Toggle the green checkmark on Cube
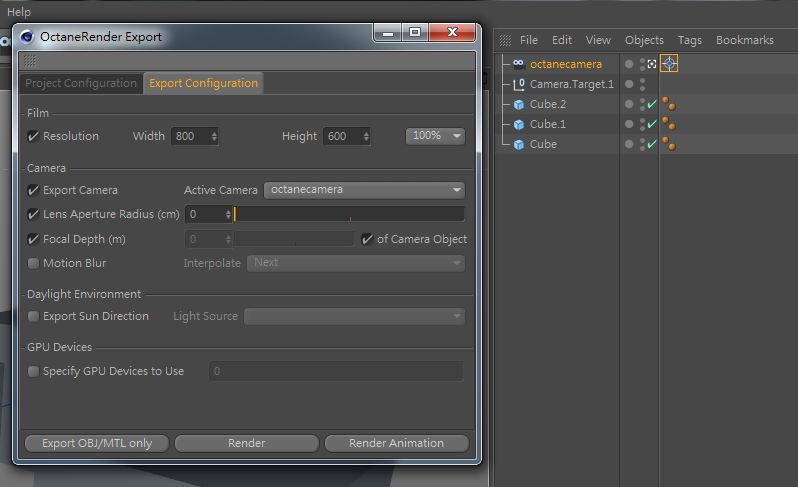 pyautogui.click(x=652, y=144)
